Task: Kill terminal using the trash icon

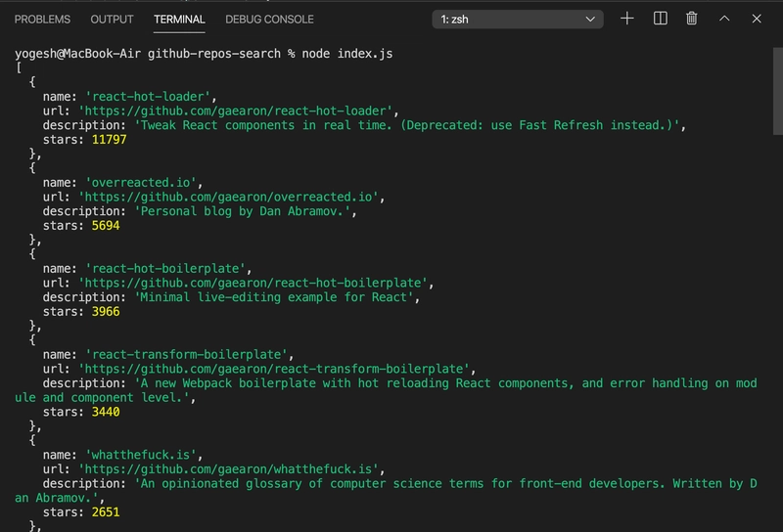Action: pos(692,19)
